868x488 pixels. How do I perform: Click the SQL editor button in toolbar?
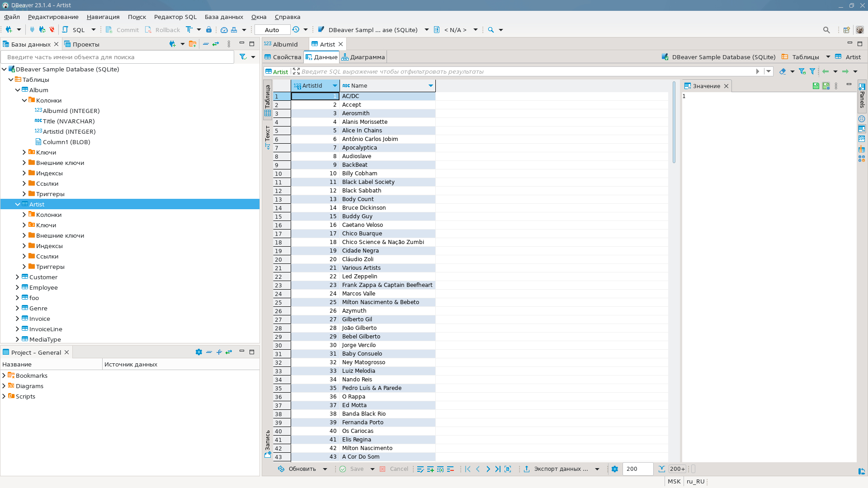(73, 30)
